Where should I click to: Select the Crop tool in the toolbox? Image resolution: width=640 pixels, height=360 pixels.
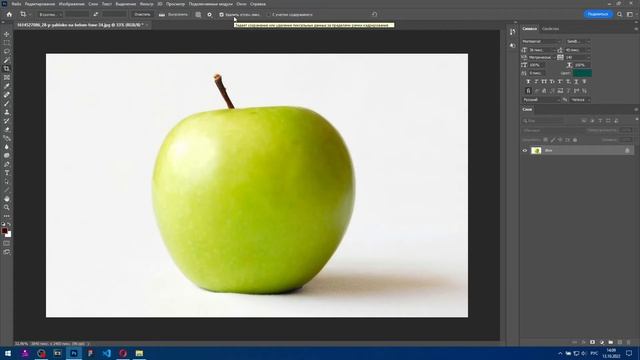[7, 69]
